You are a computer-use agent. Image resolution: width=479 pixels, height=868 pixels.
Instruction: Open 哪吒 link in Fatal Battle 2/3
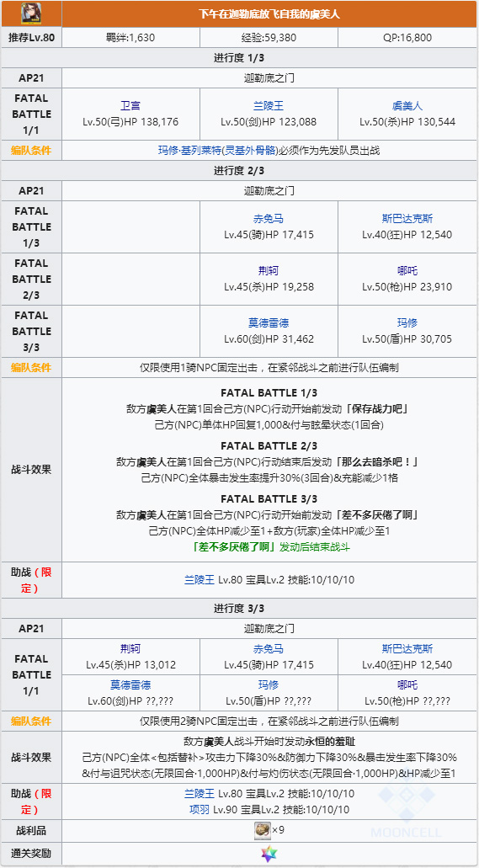point(407,271)
